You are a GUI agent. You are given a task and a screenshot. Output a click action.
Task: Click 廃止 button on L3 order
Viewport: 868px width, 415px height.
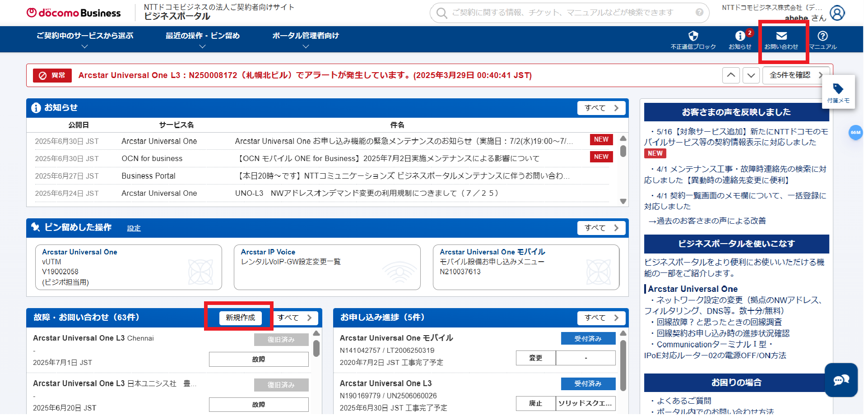point(536,404)
